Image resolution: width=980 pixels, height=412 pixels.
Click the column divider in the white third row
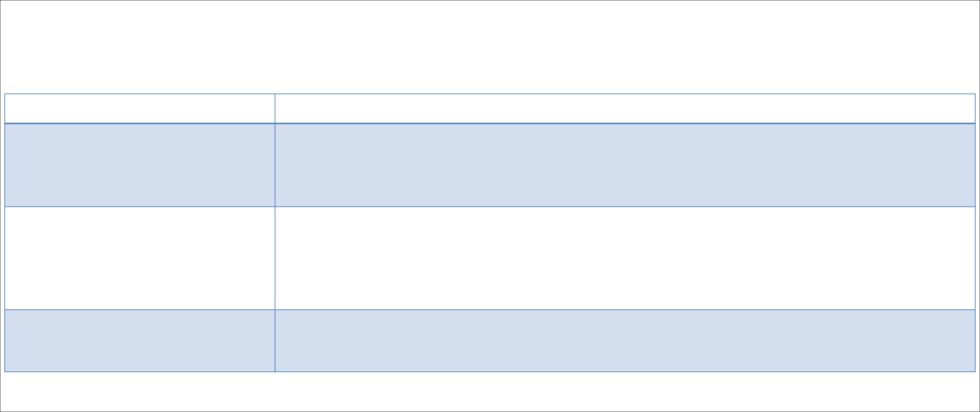click(x=275, y=258)
